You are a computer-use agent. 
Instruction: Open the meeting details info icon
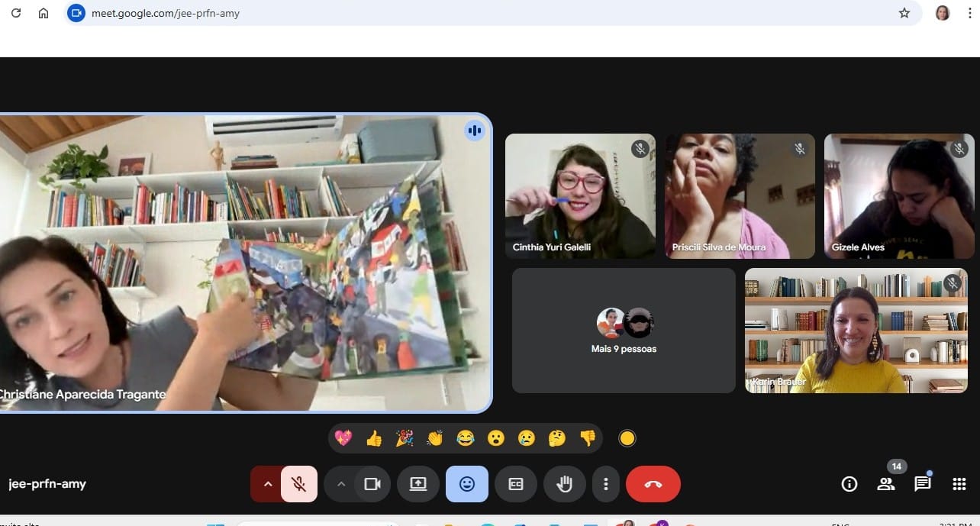click(849, 484)
